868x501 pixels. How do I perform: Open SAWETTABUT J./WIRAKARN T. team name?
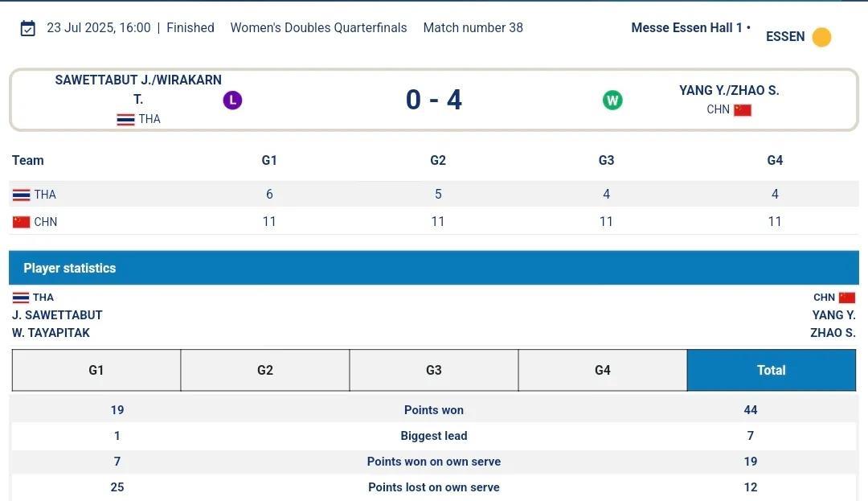[x=138, y=88]
